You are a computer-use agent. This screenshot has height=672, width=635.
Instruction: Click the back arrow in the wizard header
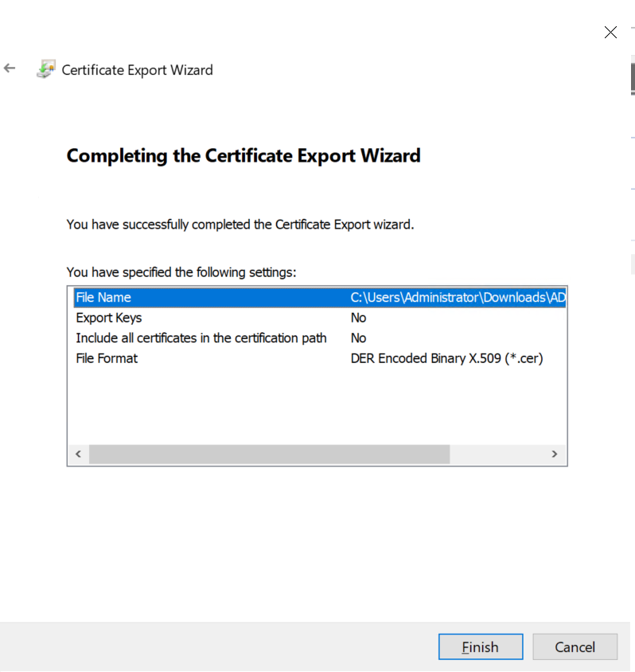click(10, 68)
